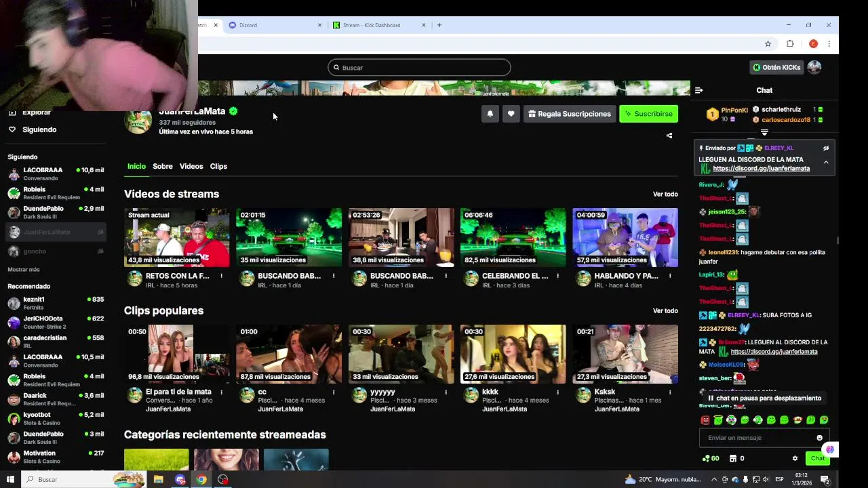
Task: Open options menu for 'yyyyyy' clip
Action: pos(446,392)
